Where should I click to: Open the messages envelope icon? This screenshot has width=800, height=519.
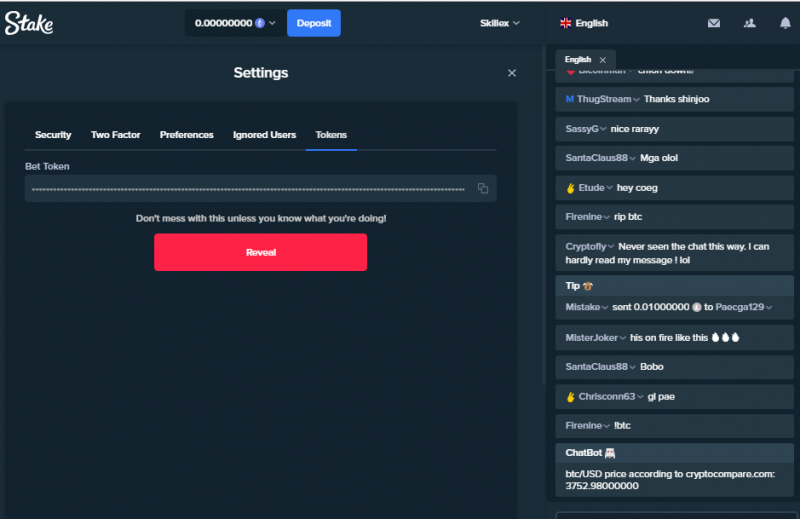click(714, 23)
